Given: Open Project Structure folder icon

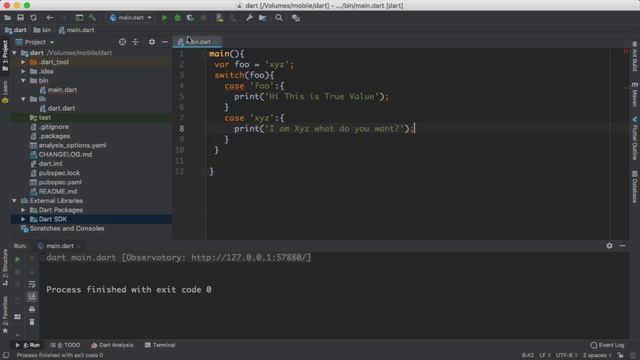Looking at the screenshot, I should 262,18.
